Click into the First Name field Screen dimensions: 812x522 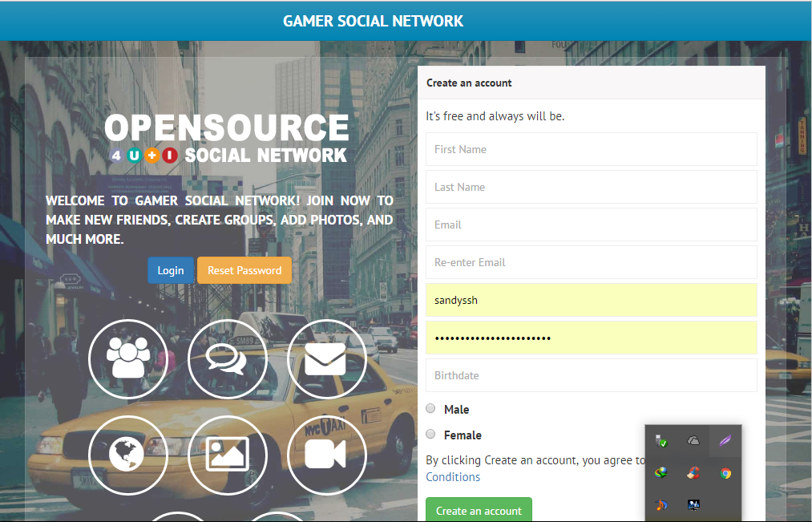(591, 149)
